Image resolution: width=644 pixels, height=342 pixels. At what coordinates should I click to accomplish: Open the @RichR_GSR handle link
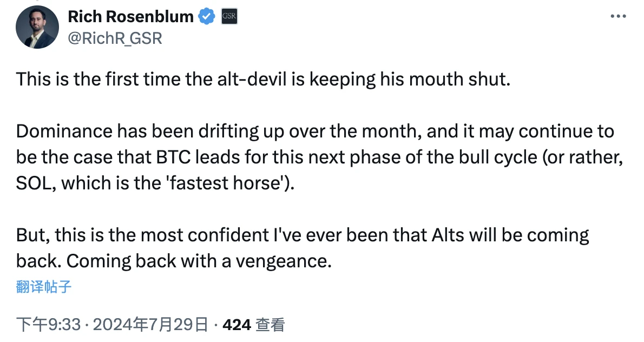point(115,38)
